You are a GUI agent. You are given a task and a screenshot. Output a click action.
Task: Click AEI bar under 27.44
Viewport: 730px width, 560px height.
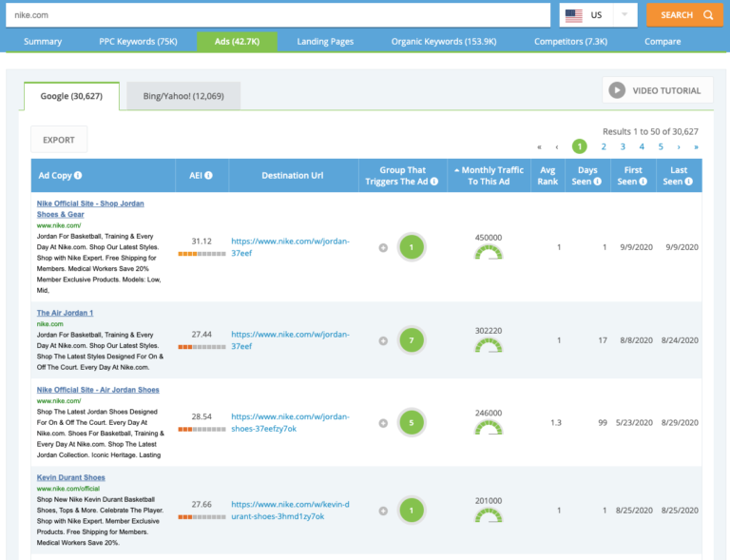point(202,347)
